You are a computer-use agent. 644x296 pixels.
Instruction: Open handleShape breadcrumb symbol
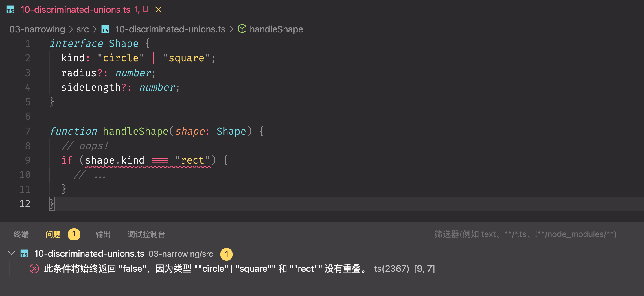tap(276, 29)
